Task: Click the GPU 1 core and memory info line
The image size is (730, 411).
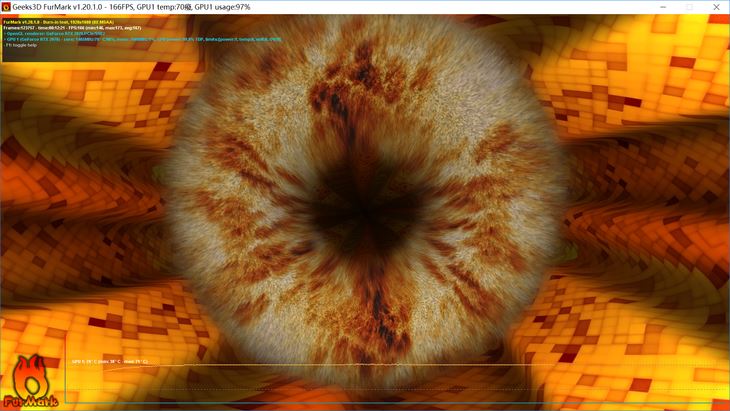Action: pyautogui.click(x=143, y=40)
